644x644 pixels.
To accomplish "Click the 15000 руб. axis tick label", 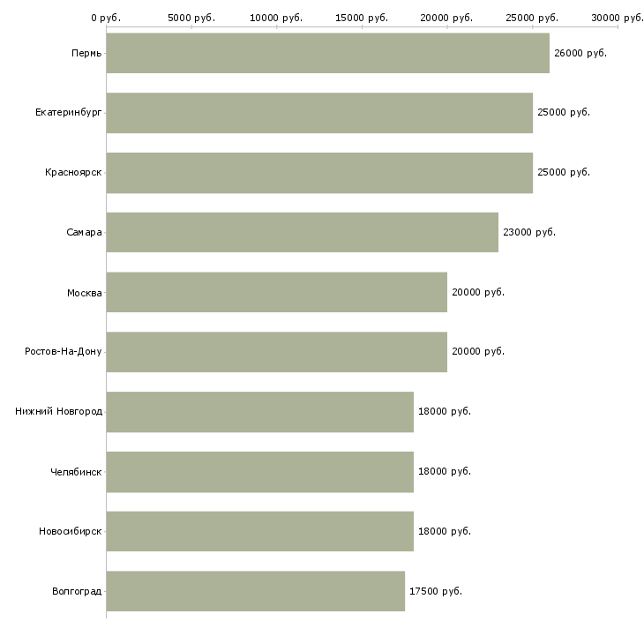I will pyautogui.click(x=362, y=18).
